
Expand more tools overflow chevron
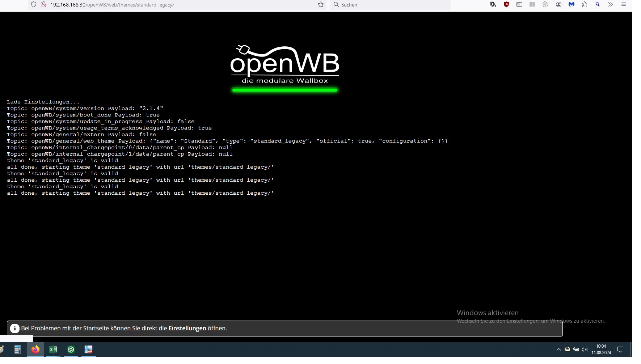611,5
